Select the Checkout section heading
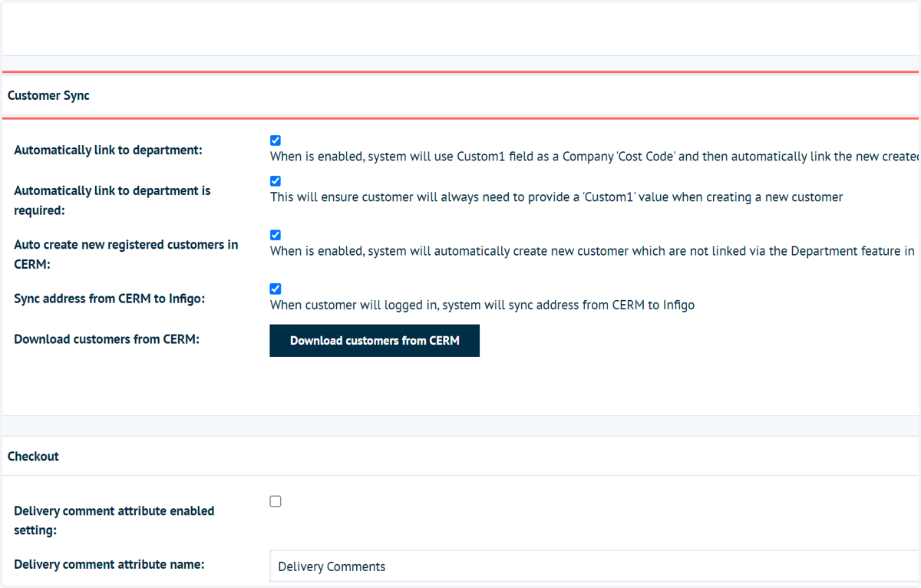This screenshot has width=921, height=588. 33,457
